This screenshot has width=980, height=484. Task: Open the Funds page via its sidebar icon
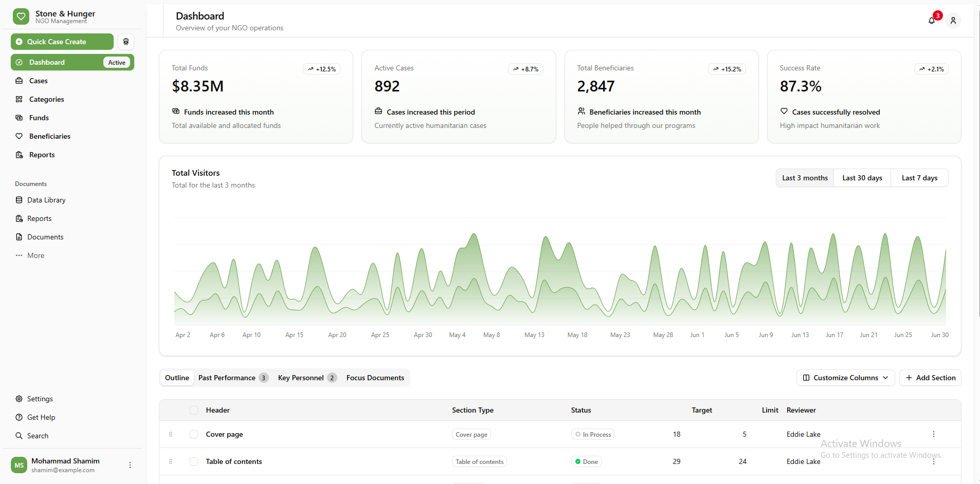click(19, 118)
